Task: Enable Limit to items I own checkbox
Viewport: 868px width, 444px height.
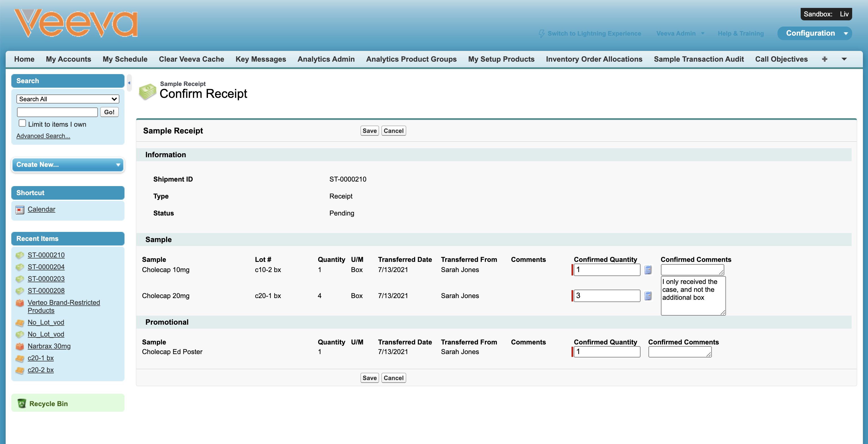Action: 22,123
